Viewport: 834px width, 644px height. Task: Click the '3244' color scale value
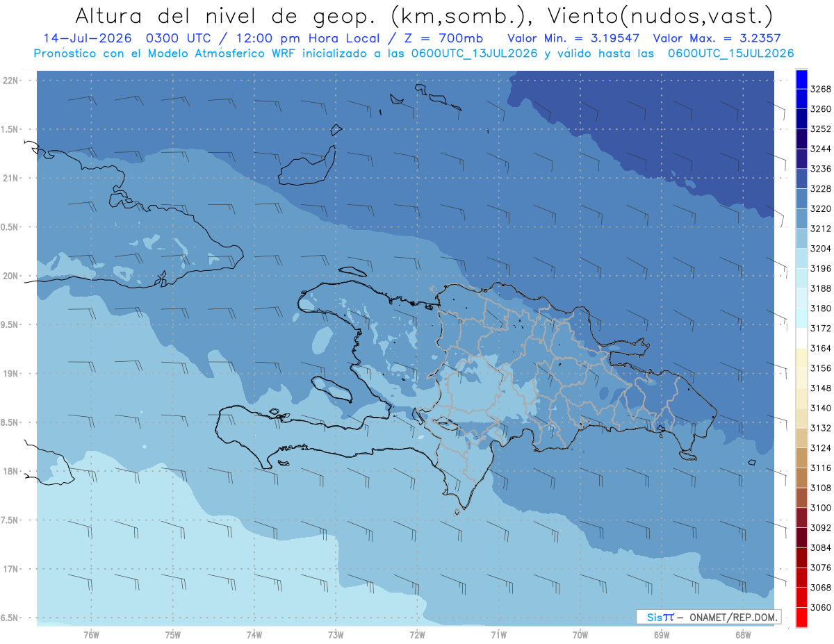point(821,149)
